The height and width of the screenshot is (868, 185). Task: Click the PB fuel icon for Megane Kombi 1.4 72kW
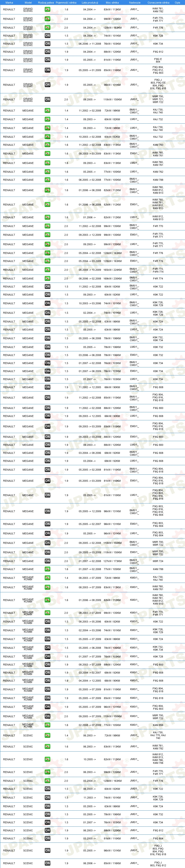pyautogui.click(x=48, y=578)
